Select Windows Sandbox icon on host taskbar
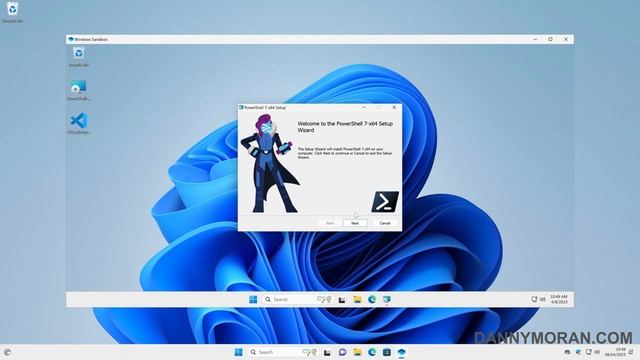Screen dimensions: 640x360 coord(401,352)
